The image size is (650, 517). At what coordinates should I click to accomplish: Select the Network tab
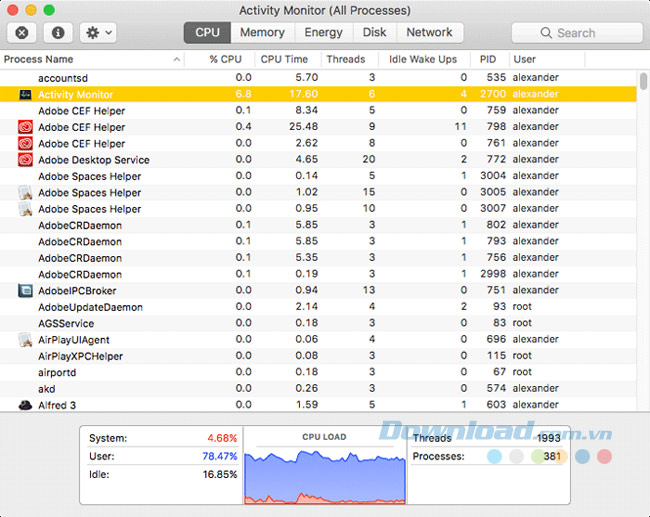coord(429,32)
